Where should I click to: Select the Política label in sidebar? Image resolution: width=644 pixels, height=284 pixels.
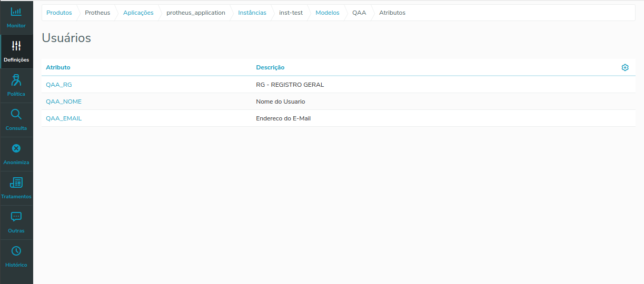tap(16, 94)
